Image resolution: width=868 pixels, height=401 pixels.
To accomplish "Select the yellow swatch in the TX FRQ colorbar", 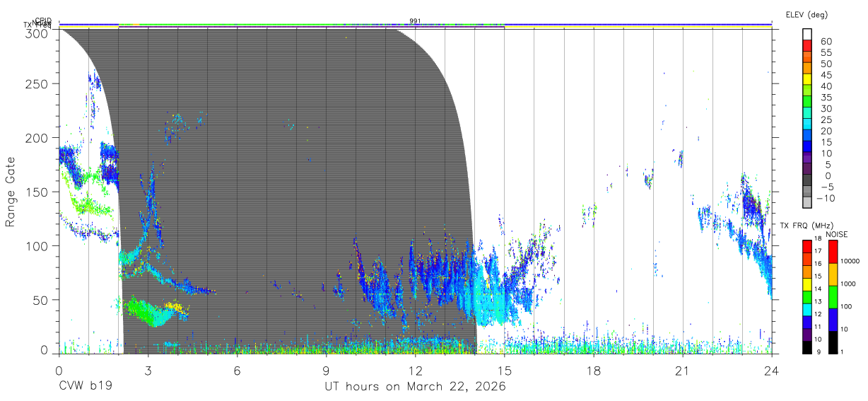I will tap(807, 284).
